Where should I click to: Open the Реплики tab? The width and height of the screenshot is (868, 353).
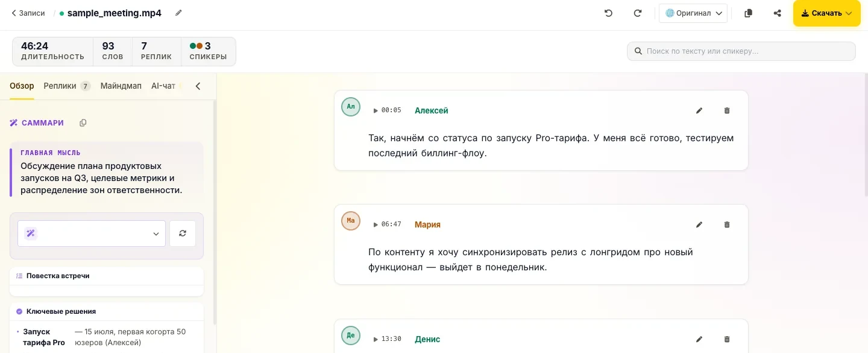point(67,86)
